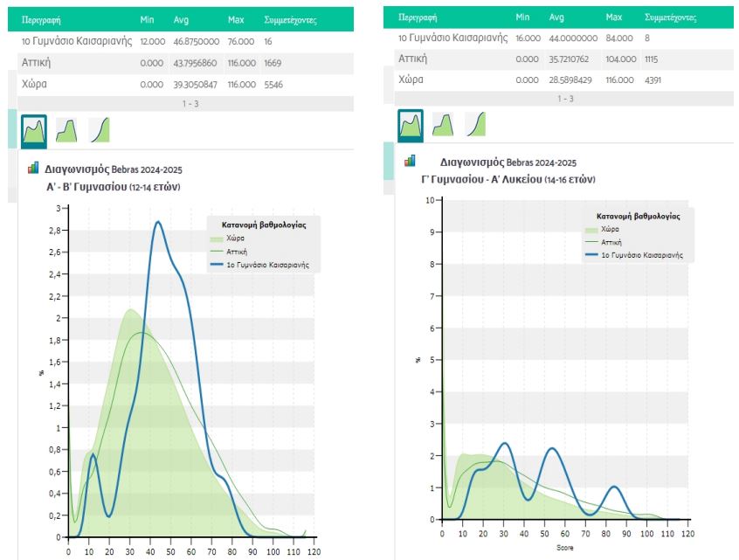Click the middle distribution chart icon, right panel
The image size is (739, 560).
tap(445, 126)
